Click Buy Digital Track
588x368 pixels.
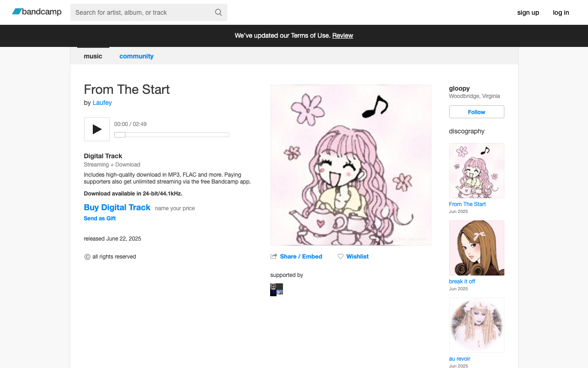[x=117, y=207]
